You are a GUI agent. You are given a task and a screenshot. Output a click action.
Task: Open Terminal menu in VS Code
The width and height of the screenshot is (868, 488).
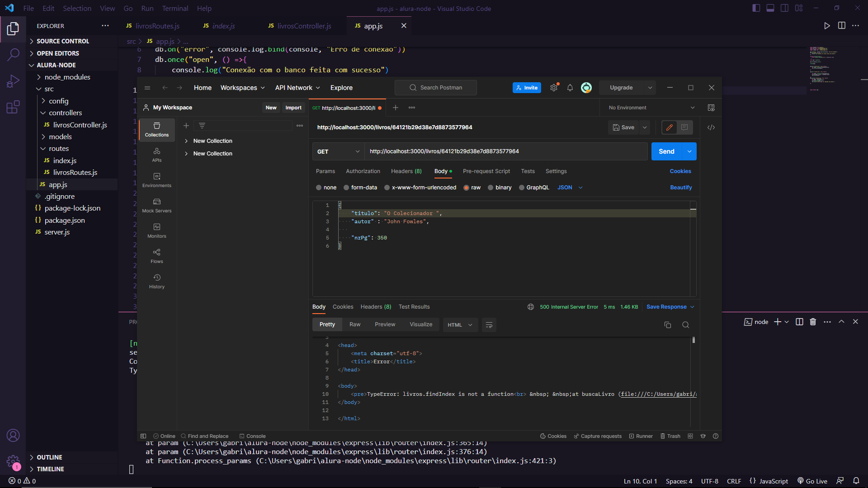click(175, 8)
